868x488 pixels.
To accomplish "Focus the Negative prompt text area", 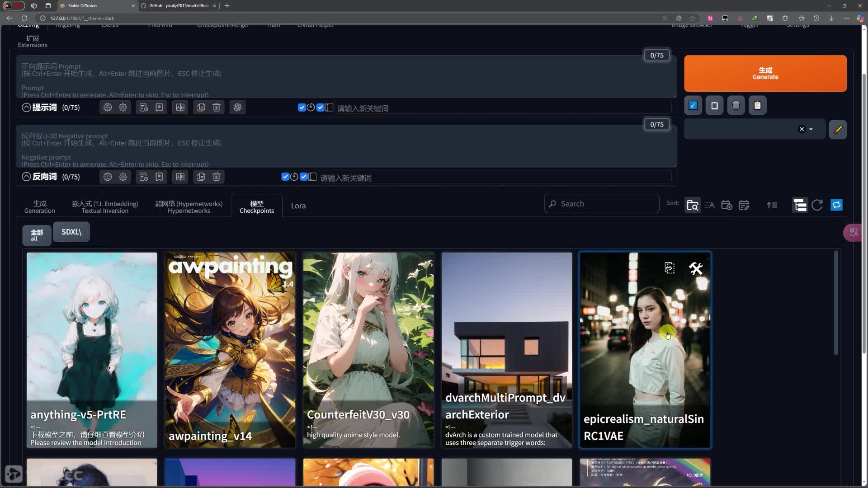I will click(x=346, y=146).
